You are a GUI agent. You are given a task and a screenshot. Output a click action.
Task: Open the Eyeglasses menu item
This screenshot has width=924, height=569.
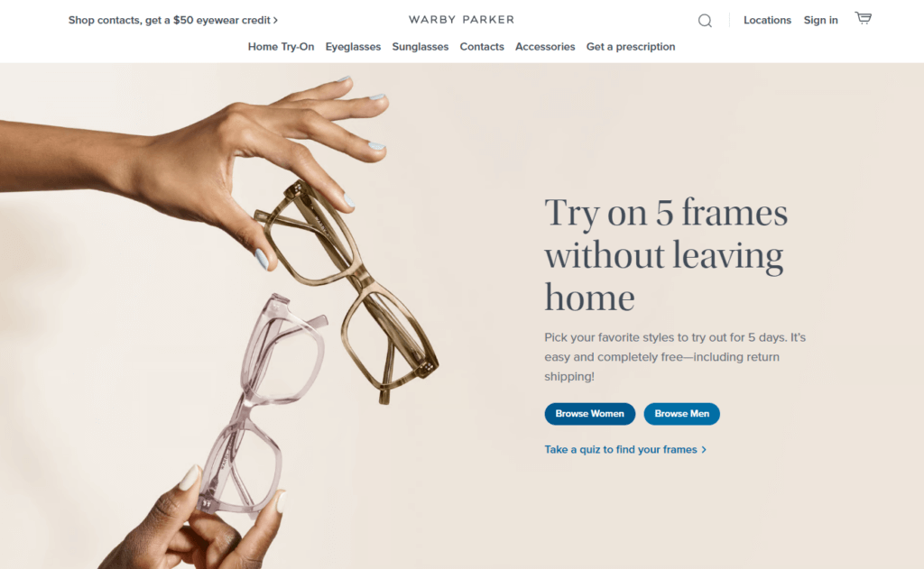[x=353, y=47]
